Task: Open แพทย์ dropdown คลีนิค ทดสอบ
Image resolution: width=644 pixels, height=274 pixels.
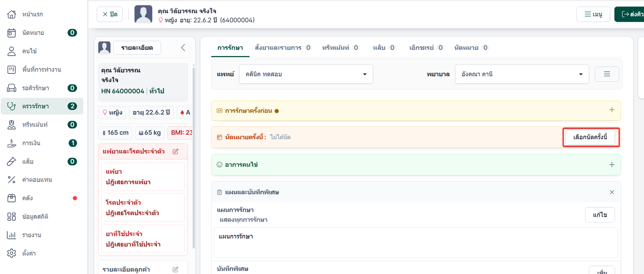Action: tap(306, 74)
